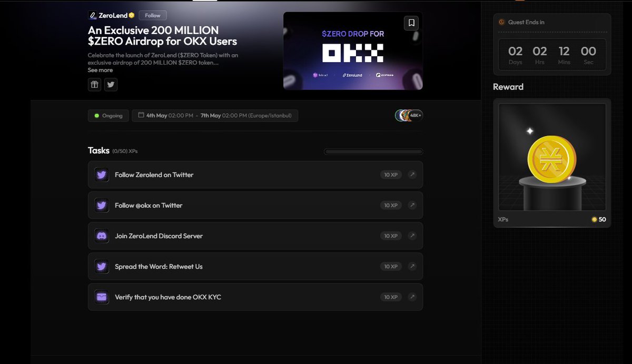632x364 pixels.
Task: Click the Tasks heading
Action: point(98,150)
